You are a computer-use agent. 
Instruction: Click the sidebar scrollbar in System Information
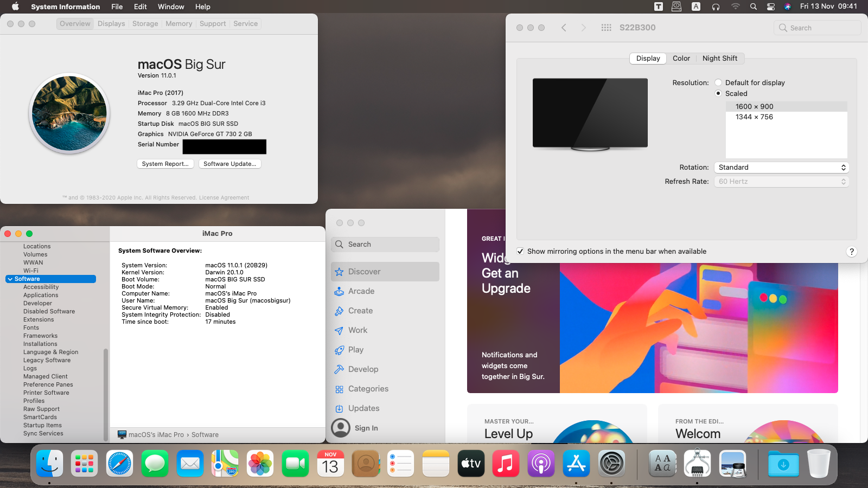click(106, 395)
